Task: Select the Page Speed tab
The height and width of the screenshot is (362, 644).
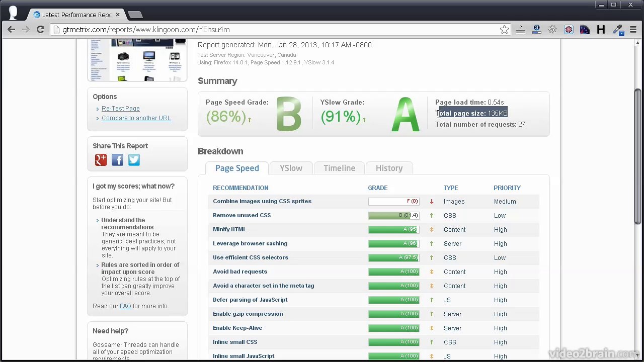Action: (x=237, y=168)
